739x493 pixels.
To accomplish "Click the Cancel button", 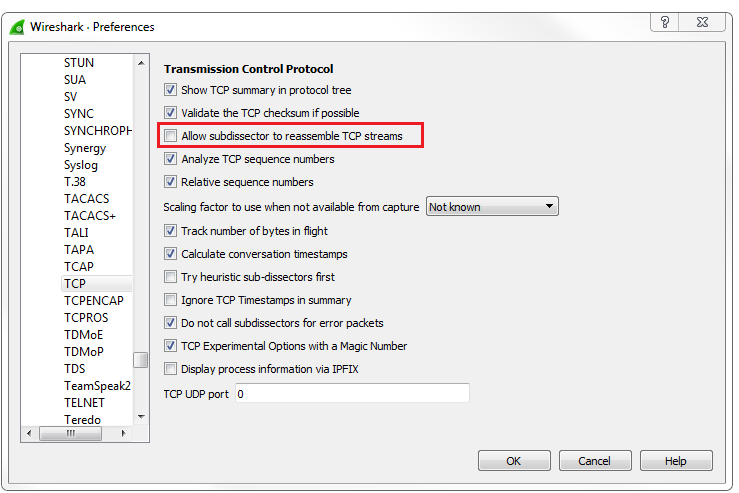I will pos(595,461).
